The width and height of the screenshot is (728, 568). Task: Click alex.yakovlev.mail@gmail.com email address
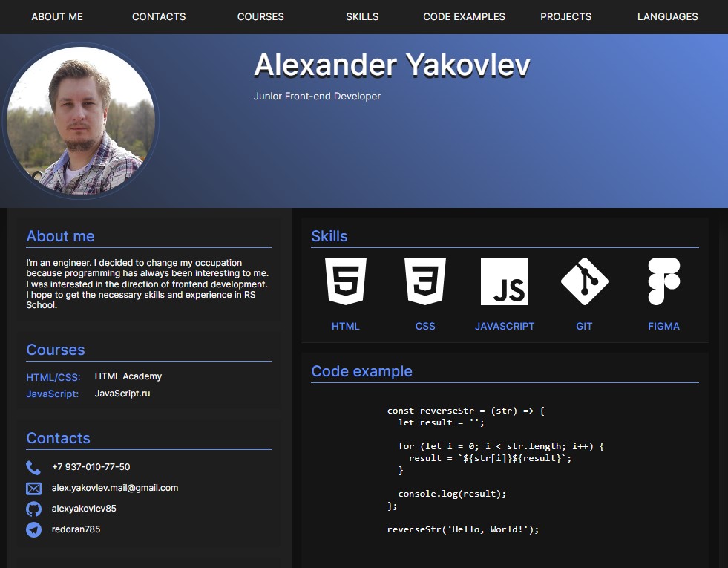(x=114, y=488)
